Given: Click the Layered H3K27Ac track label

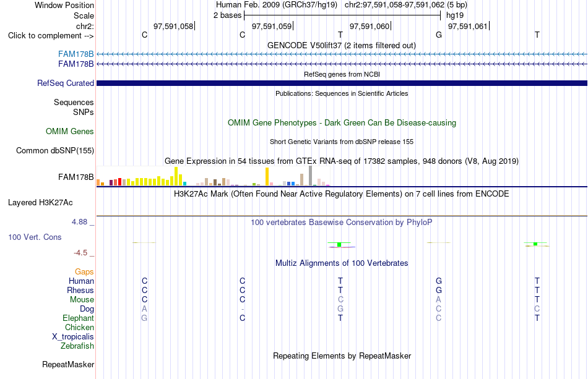Looking at the screenshot, I should [40, 203].
